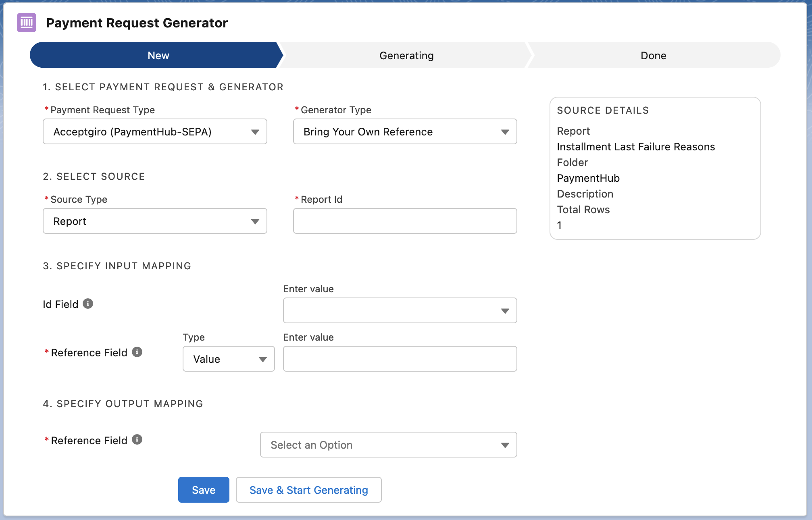This screenshot has width=812, height=520.
Task: Select the New step
Action: [x=158, y=55]
